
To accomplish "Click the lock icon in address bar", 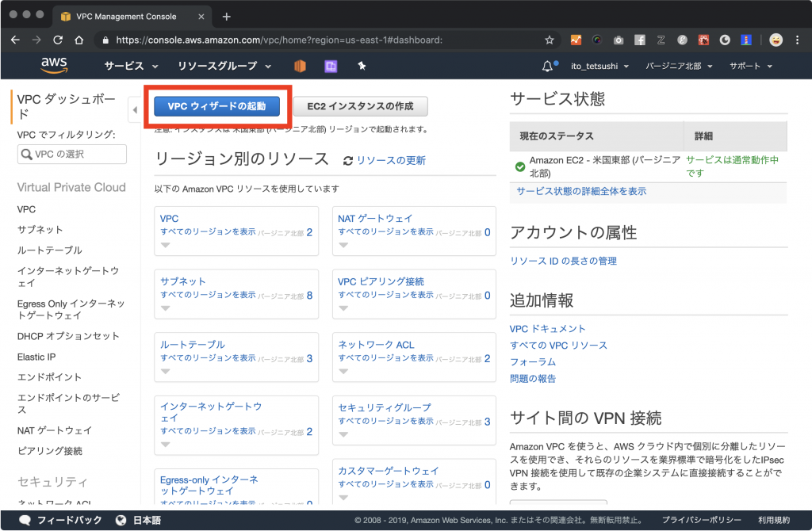I will point(105,40).
